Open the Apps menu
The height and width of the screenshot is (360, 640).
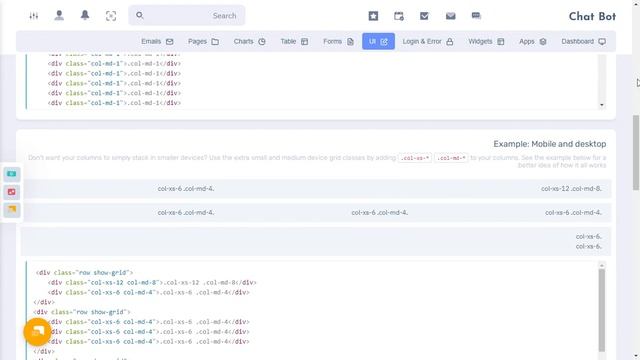point(533,41)
